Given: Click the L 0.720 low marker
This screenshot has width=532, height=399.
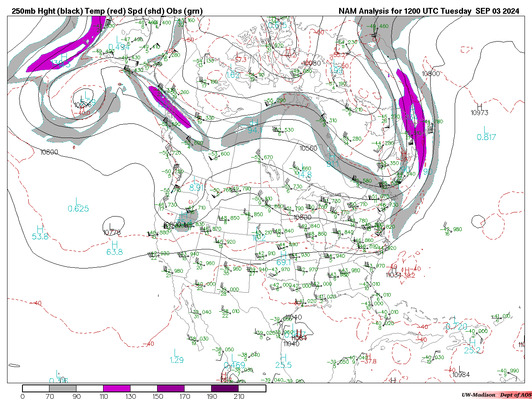Looking at the screenshot, I should point(456,327).
